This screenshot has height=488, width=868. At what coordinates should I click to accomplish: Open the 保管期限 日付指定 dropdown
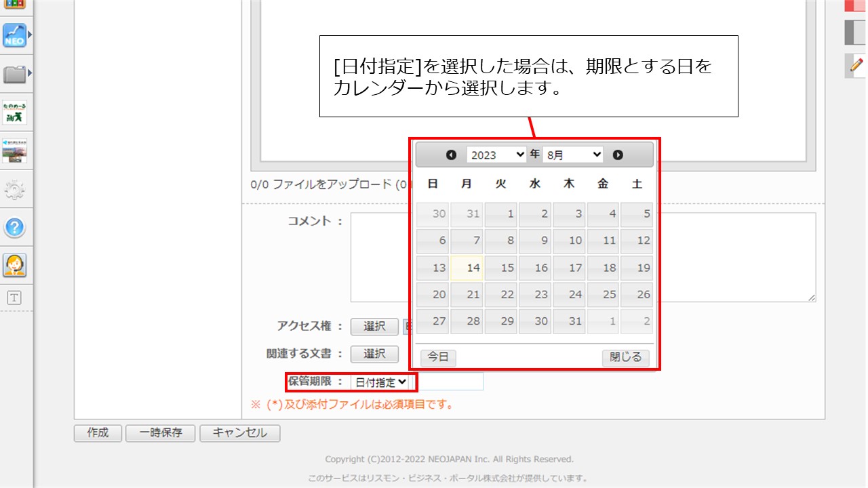click(381, 382)
